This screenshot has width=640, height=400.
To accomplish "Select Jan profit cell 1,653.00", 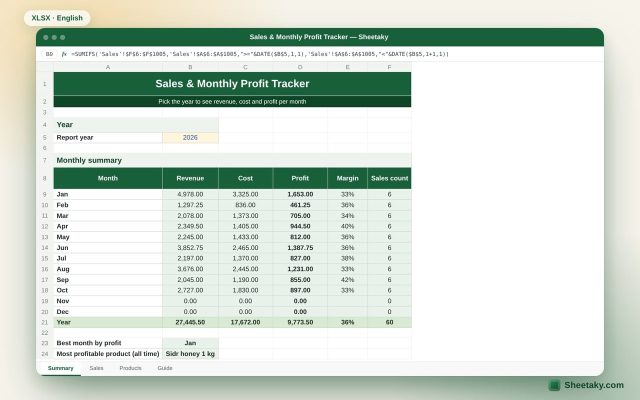I will [300, 194].
